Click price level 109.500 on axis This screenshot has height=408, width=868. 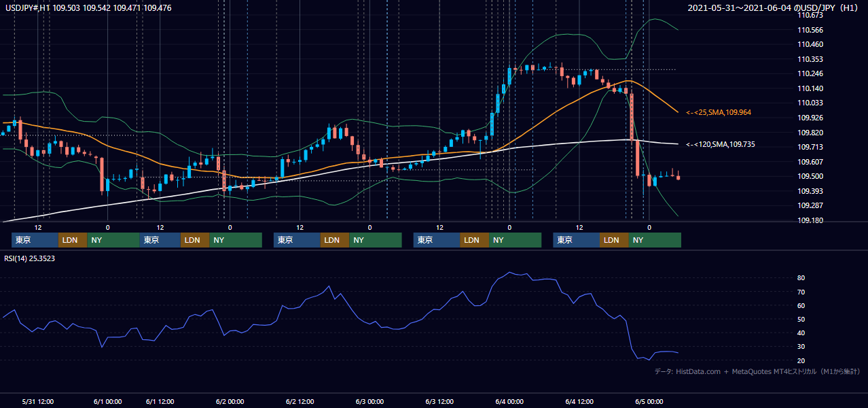click(810, 176)
